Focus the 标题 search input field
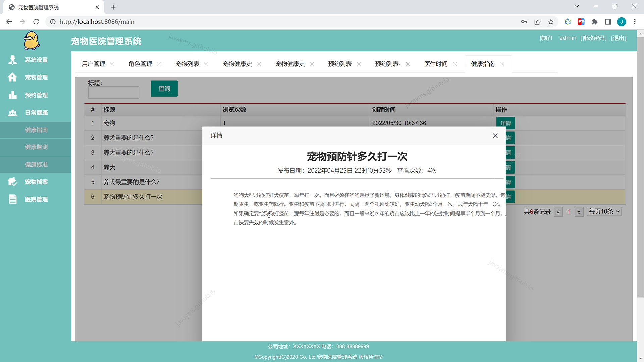644x362 pixels. tap(113, 93)
